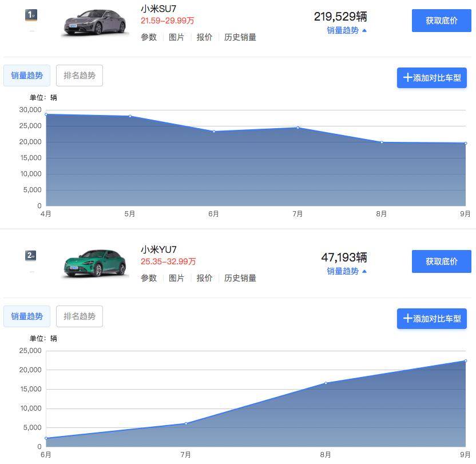Open the 历史销量 link for 小米YU7
This screenshot has width=476, height=464.
coord(241,277)
